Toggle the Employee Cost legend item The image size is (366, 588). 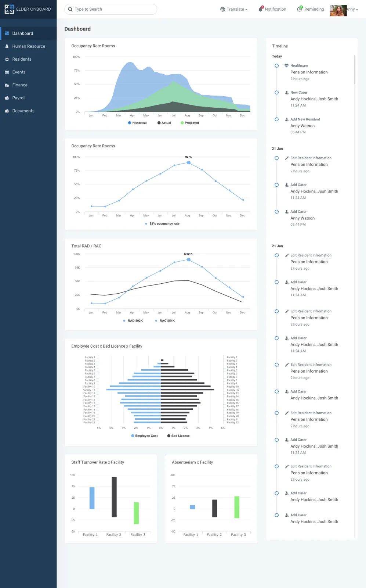(x=144, y=436)
